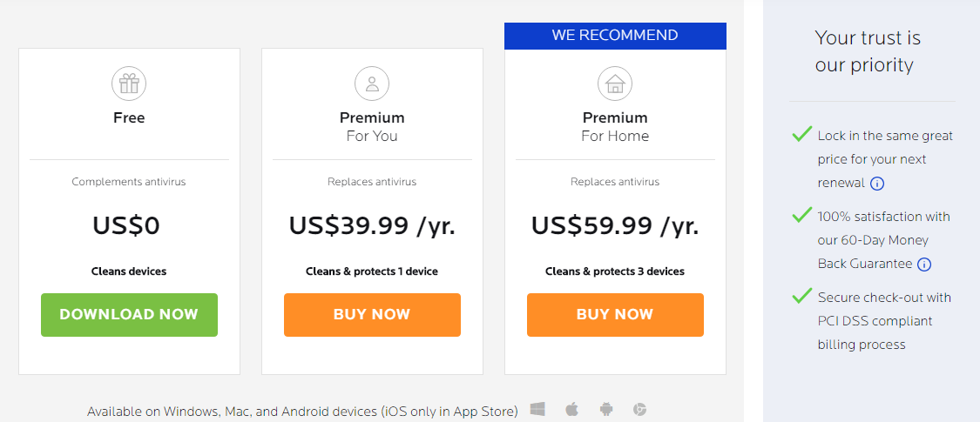Click the US$59.99 /yr. price
The width and height of the screenshot is (980, 422).
615,226
